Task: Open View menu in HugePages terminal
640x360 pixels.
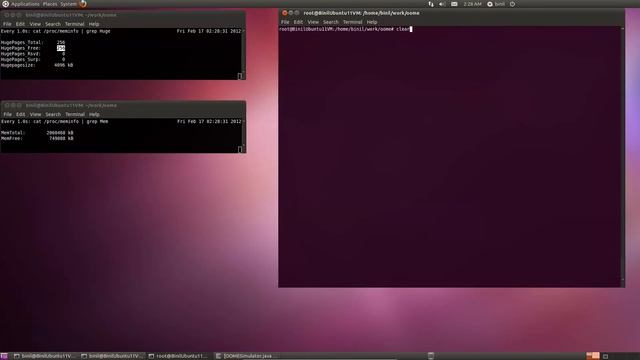Action: click(35, 24)
